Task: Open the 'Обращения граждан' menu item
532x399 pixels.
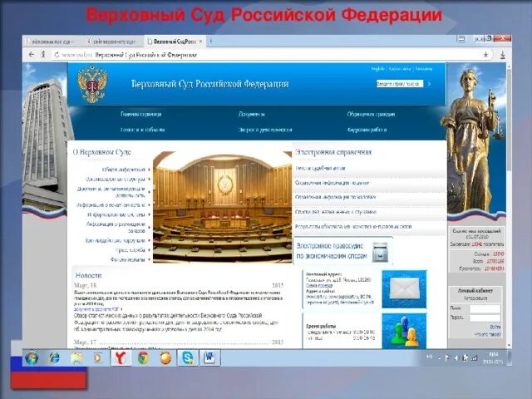Action: tap(371, 114)
